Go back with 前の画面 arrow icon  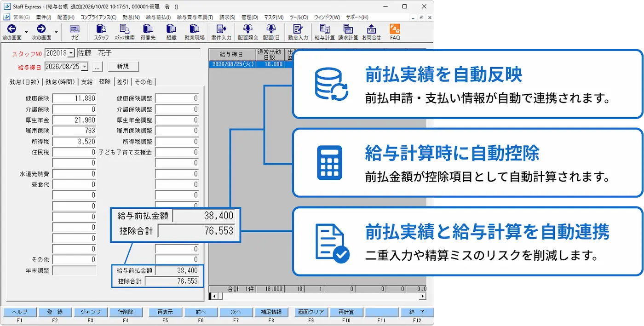pyautogui.click(x=11, y=29)
